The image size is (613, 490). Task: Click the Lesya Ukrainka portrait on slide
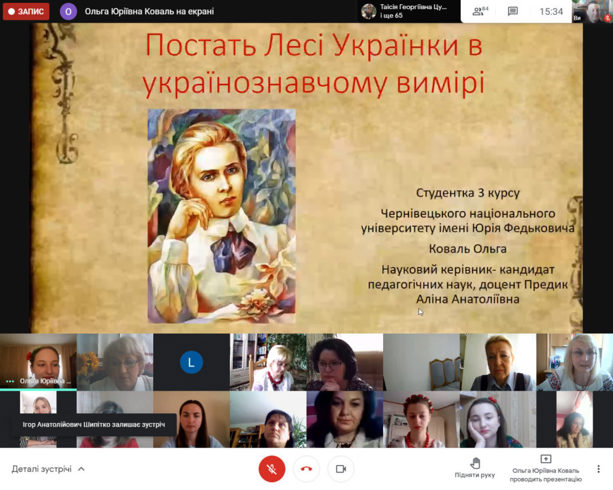(222, 216)
